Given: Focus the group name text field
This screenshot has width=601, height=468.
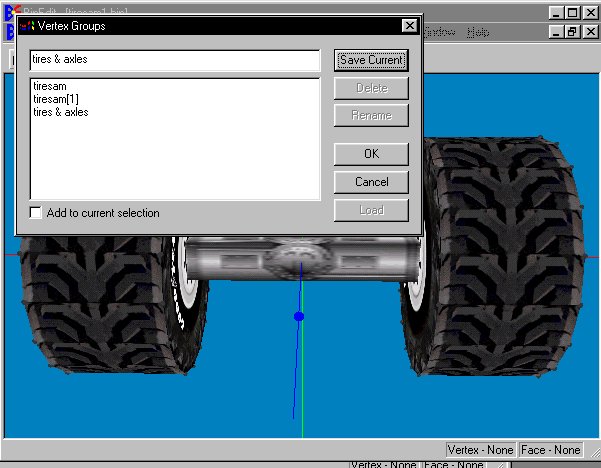Looking at the screenshot, I should tap(174, 60).
